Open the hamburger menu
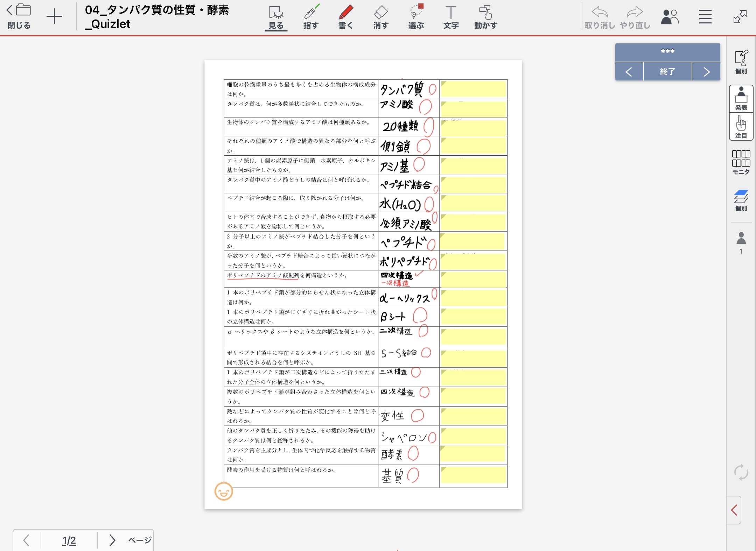Screen dimensions: 756x551 [x=705, y=17]
